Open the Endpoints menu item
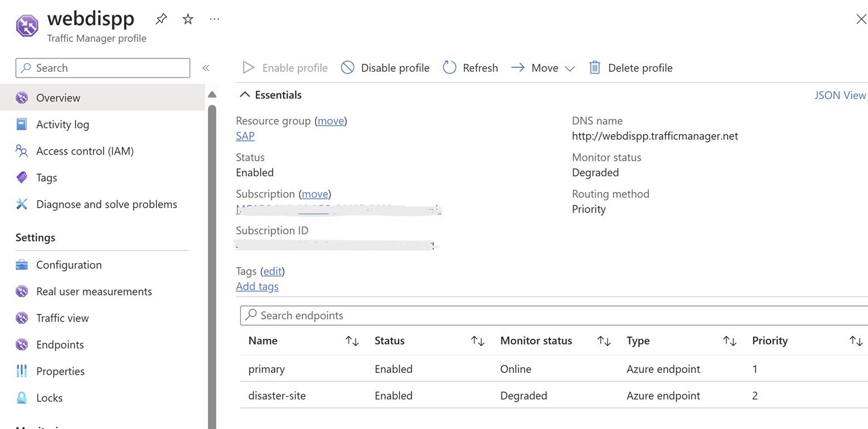The width and height of the screenshot is (868, 429). 60,344
